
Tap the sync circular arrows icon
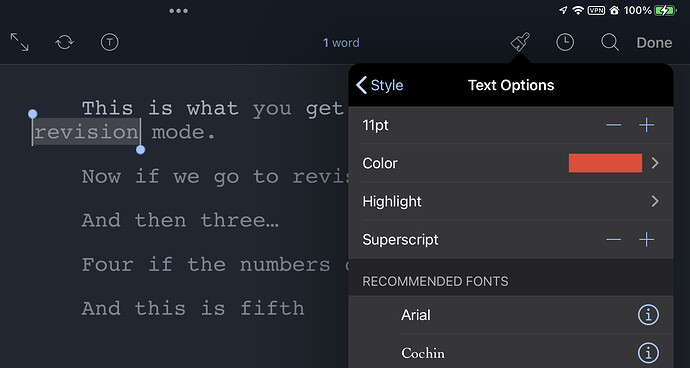64,42
